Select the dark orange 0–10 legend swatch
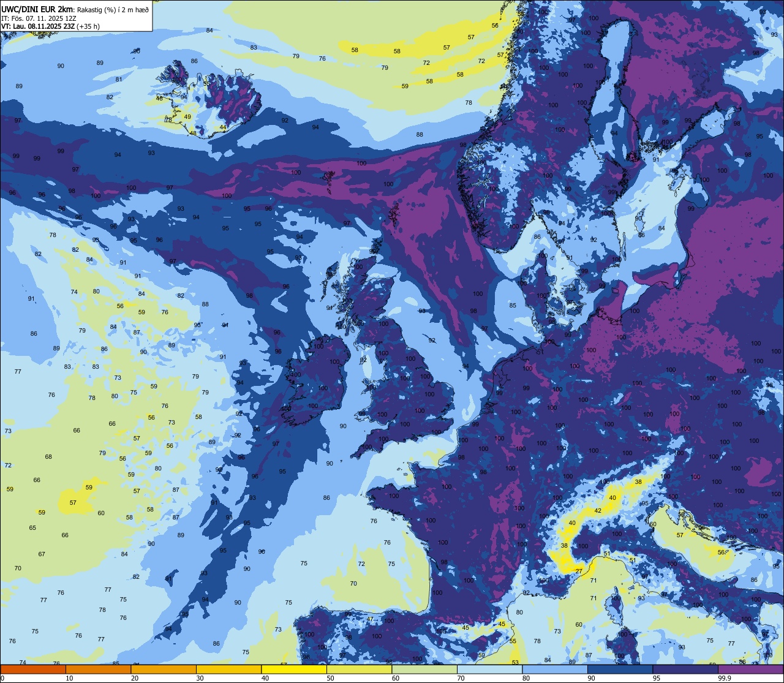 coord(33,669)
